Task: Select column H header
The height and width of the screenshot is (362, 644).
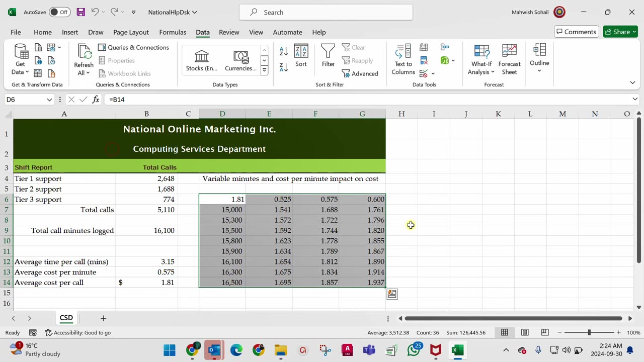Action: coord(401,114)
